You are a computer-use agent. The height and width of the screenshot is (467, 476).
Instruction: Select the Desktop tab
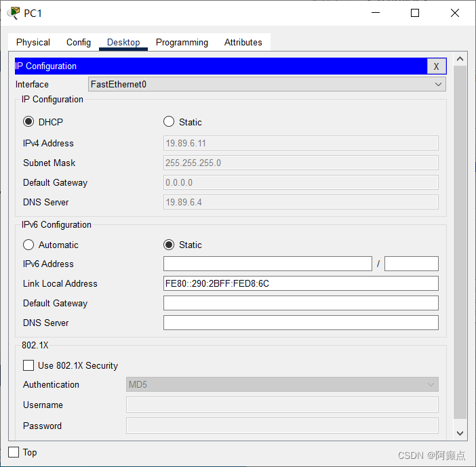point(123,42)
